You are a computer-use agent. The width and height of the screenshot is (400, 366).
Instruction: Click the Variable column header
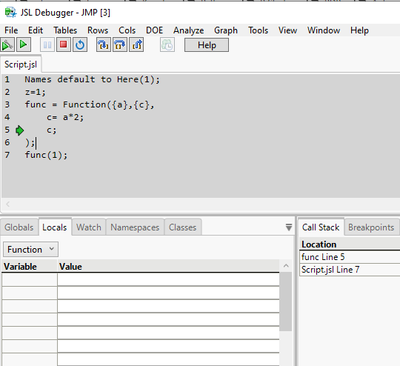pos(29,266)
